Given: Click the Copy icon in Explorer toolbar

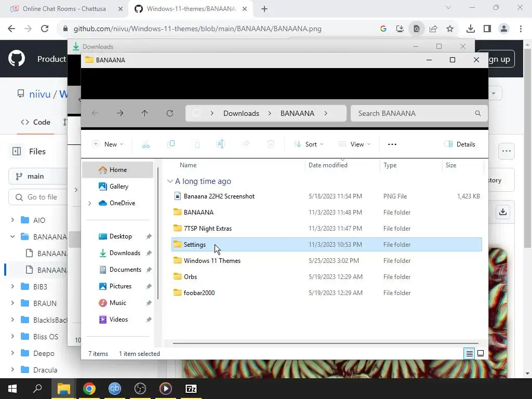Looking at the screenshot, I should click(171, 144).
